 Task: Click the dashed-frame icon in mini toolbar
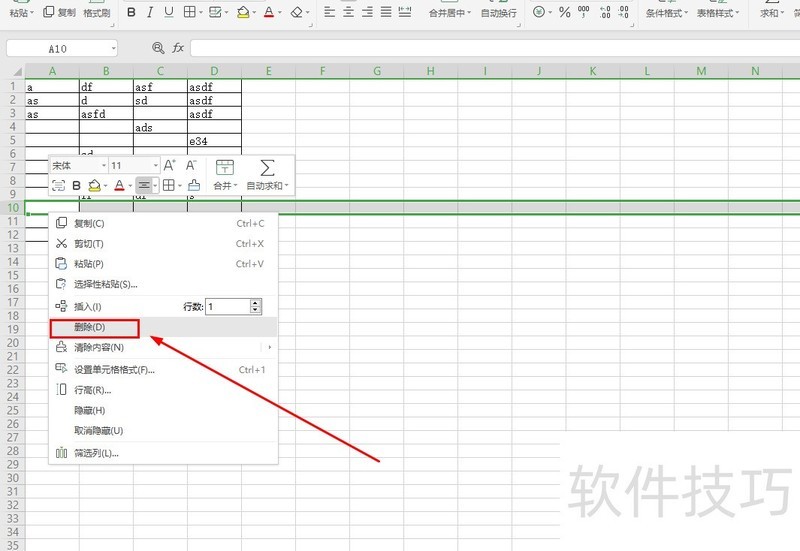click(x=59, y=185)
